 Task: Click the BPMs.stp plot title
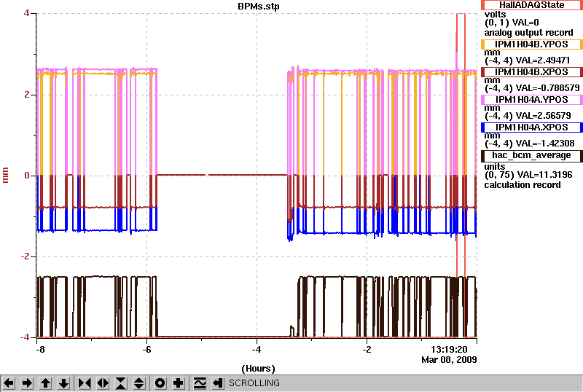259,7
